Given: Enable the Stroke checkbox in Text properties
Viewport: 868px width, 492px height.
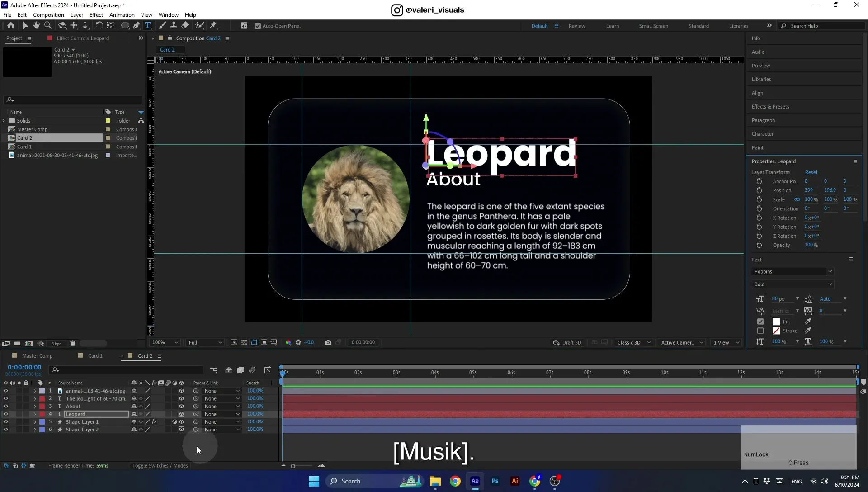Looking at the screenshot, I should coord(760,331).
